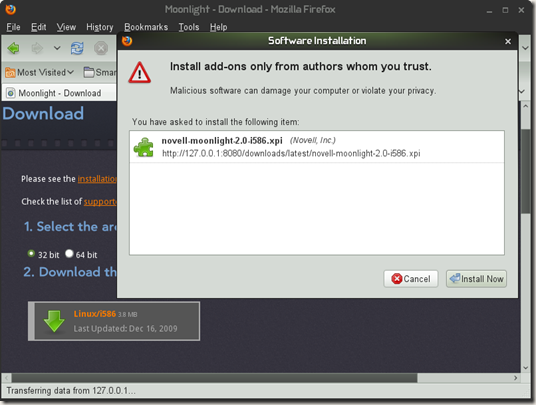This screenshot has height=405, width=536.
Task: Click the page vertical scrollbar down arrow
Action: tap(525, 368)
